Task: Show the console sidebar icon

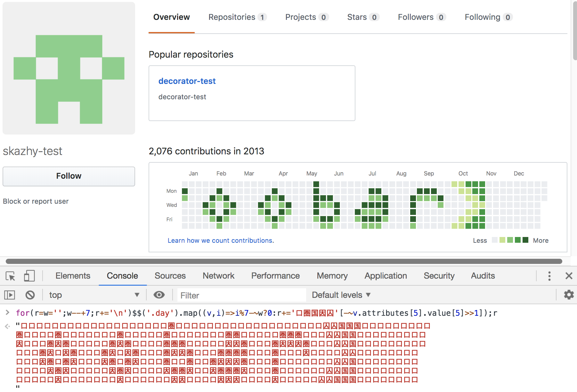Action: [10, 295]
